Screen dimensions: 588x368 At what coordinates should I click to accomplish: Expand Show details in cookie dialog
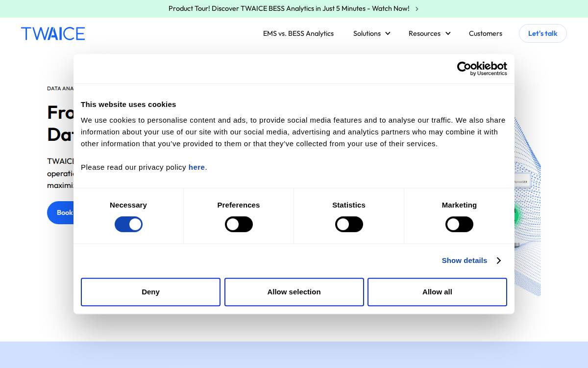(x=471, y=261)
